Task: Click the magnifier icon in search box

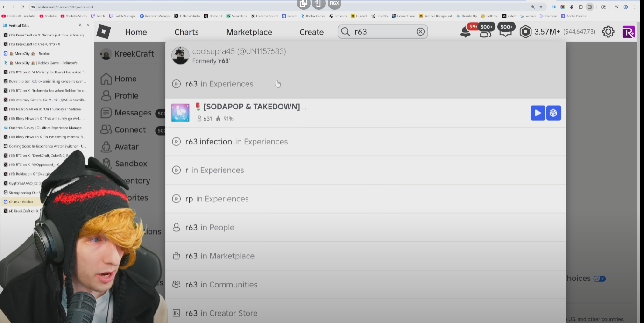Action: 346,32
